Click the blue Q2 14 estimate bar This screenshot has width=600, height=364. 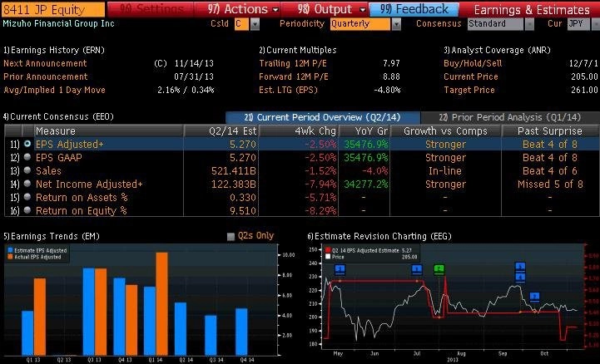tap(181, 329)
